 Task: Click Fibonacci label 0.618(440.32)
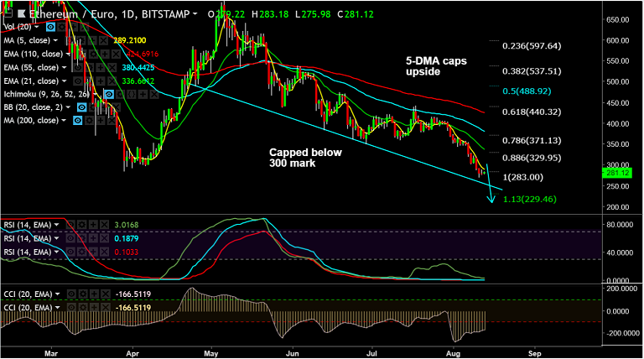point(532,112)
